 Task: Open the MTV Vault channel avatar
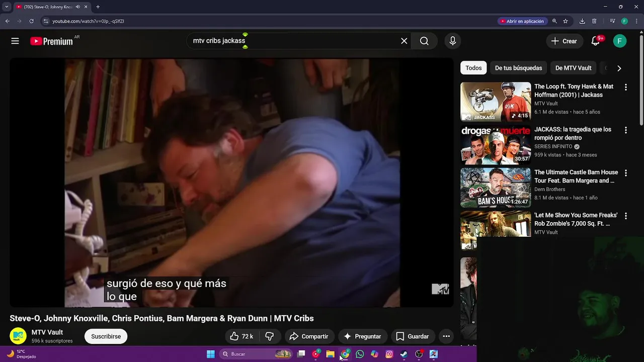(18, 336)
